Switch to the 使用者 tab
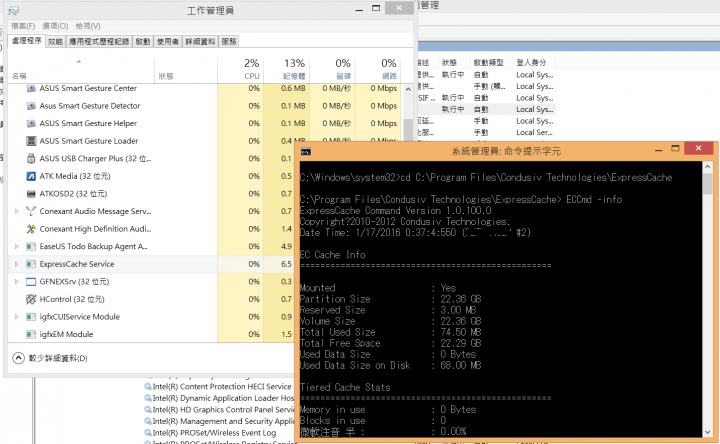 pyautogui.click(x=168, y=41)
